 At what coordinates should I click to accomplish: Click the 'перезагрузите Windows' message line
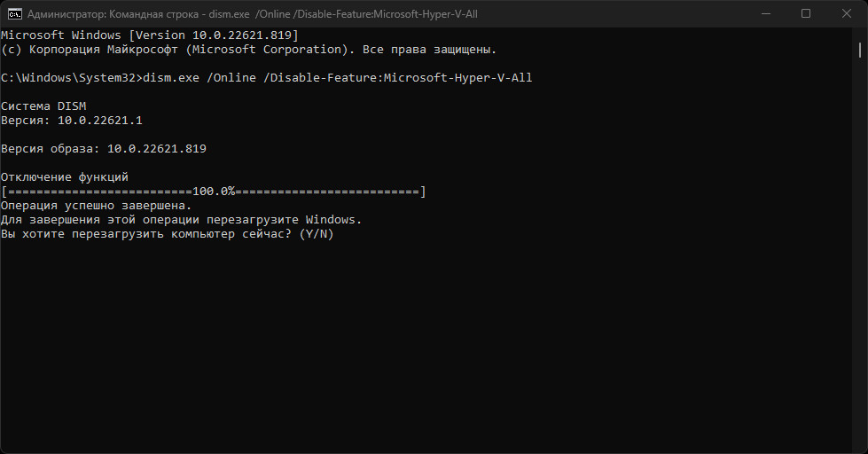(181, 220)
